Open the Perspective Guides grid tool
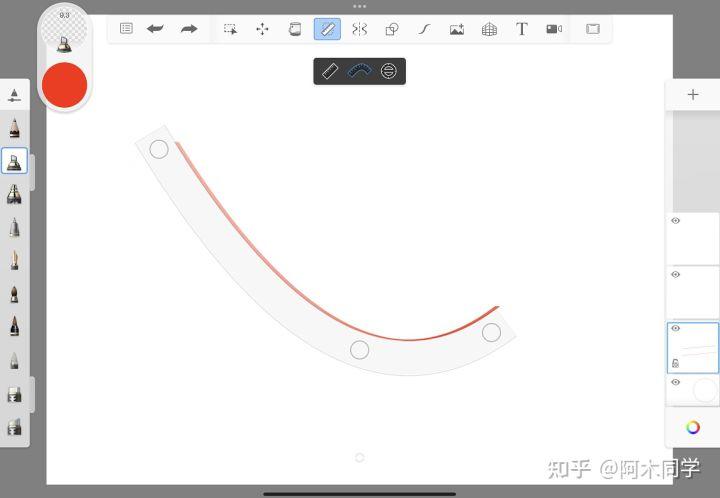Image resolution: width=720 pixels, height=498 pixels. (x=489, y=29)
